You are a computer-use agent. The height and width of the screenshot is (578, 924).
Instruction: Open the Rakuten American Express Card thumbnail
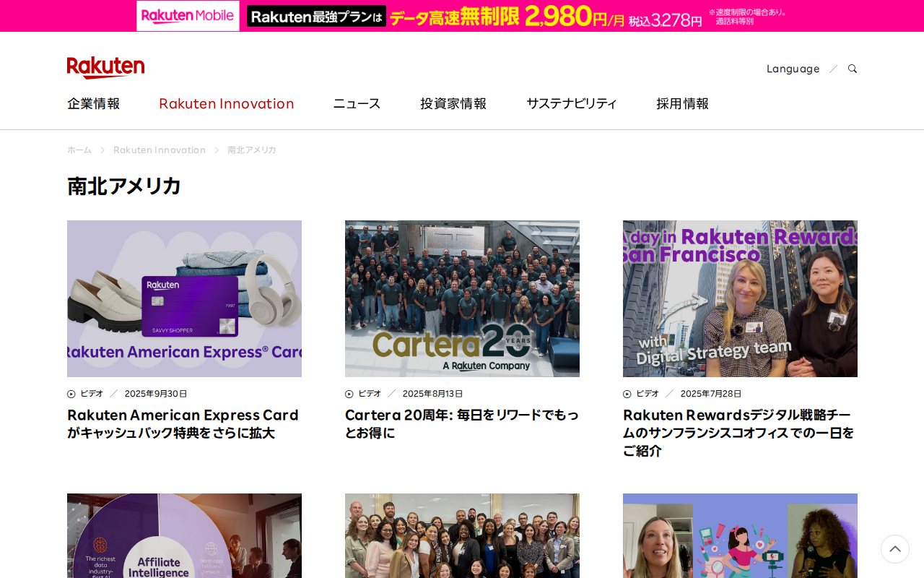click(x=184, y=298)
